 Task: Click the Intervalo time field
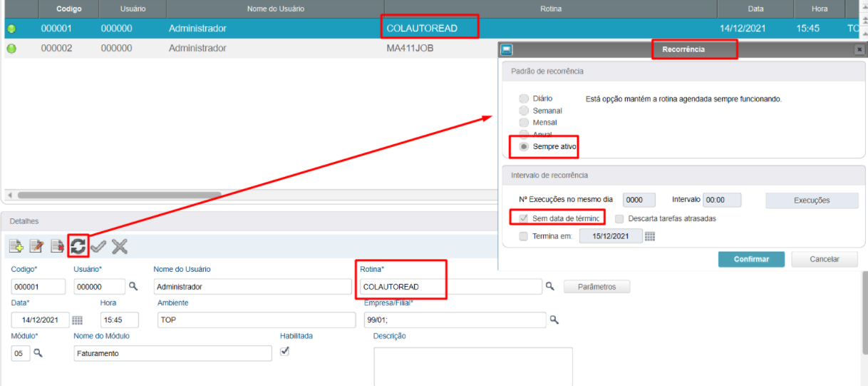pyautogui.click(x=722, y=200)
